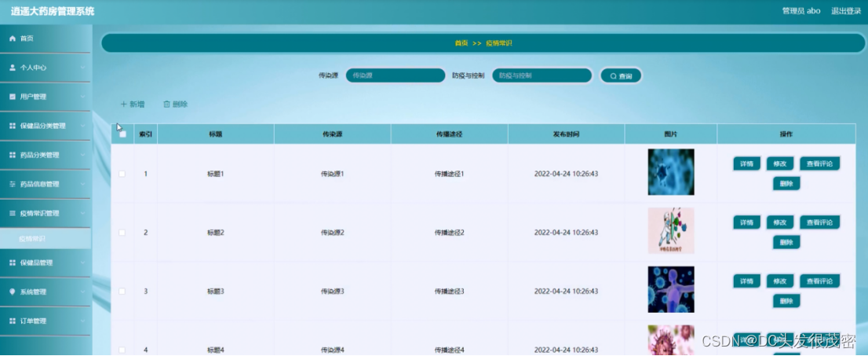Focus the 防疫与控制 search input field

542,75
